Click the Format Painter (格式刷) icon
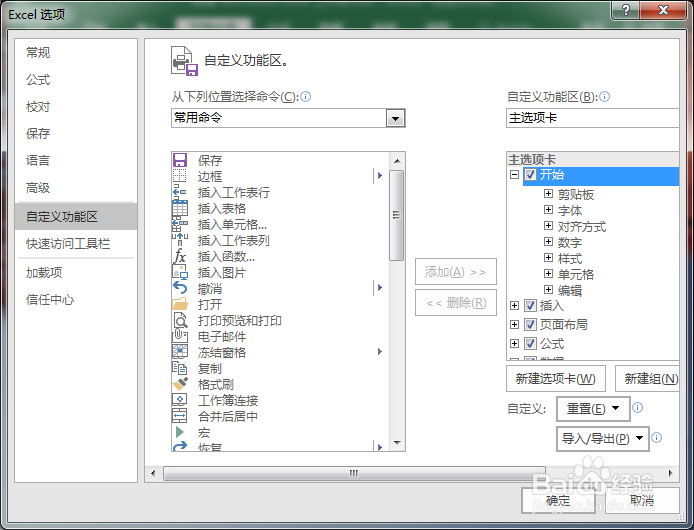 coord(180,383)
